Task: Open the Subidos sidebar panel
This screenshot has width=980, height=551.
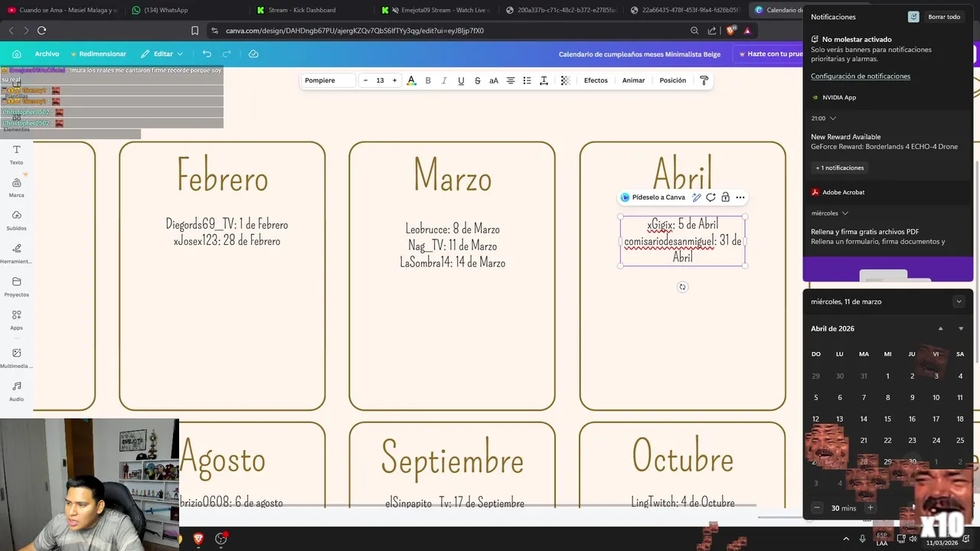Action: point(16,220)
